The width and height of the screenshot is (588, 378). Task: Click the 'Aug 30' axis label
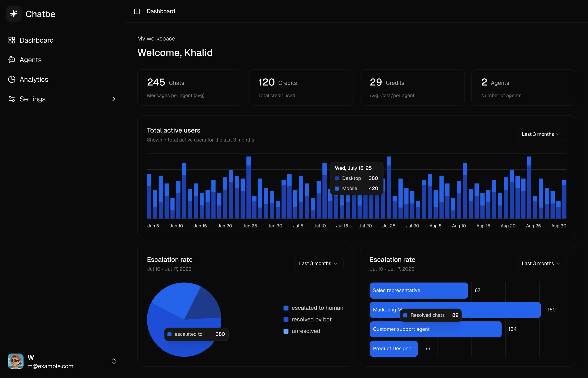point(559,226)
